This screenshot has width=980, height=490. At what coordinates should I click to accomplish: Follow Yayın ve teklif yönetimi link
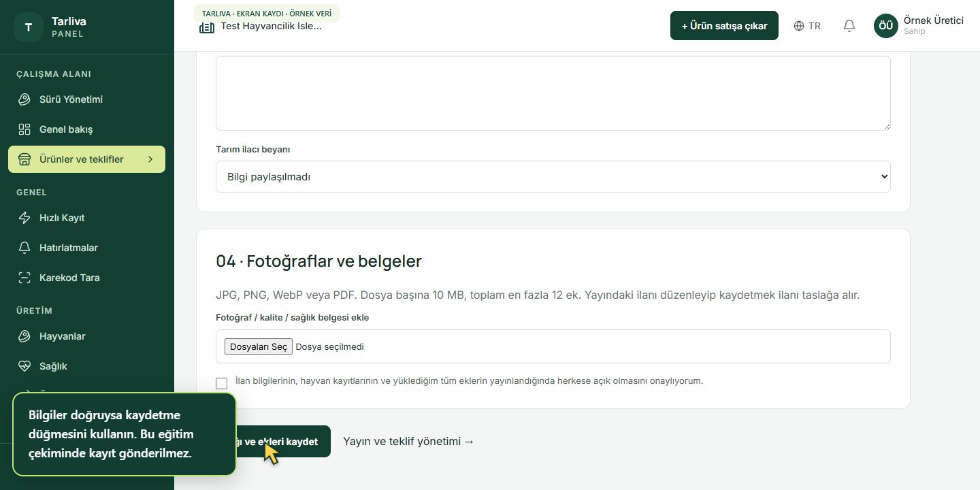pyautogui.click(x=408, y=441)
